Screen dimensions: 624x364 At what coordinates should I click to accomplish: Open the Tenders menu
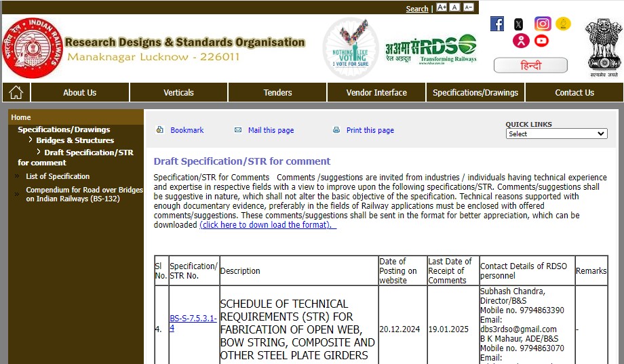pyautogui.click(x=277, y=93)
